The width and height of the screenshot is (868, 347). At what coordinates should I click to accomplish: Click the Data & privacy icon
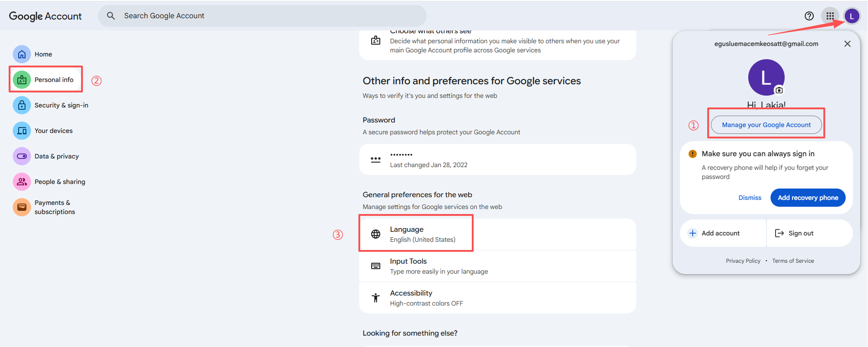(22, 156)
